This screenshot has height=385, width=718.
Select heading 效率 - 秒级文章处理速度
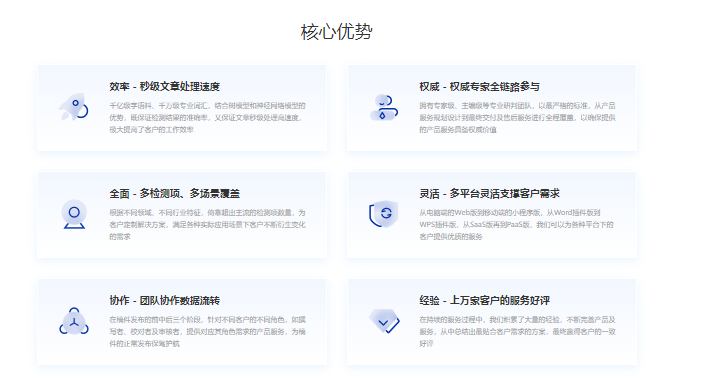[x=165, y=87]
